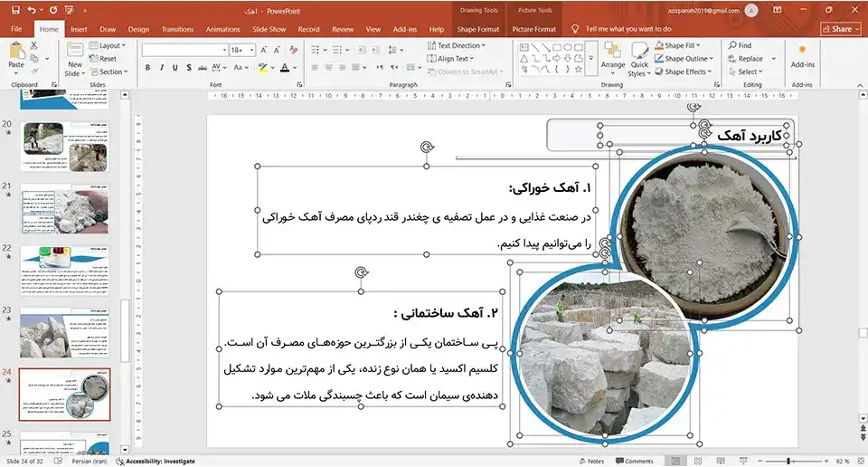Viewport: 868px width, 467px height.
Task: Save the presentation from quick access
Action: [15, 10]
